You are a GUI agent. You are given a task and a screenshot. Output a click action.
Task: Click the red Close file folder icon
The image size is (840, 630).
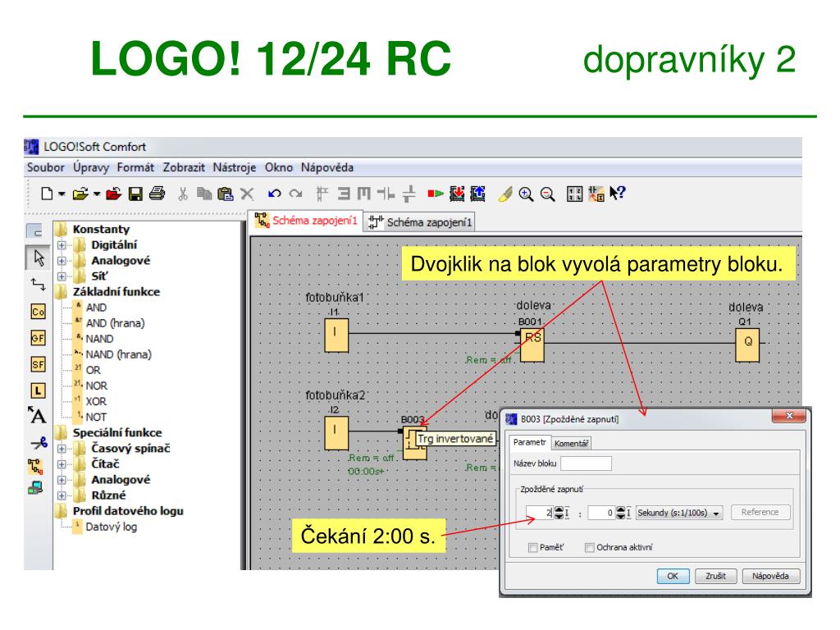[113, 194]
